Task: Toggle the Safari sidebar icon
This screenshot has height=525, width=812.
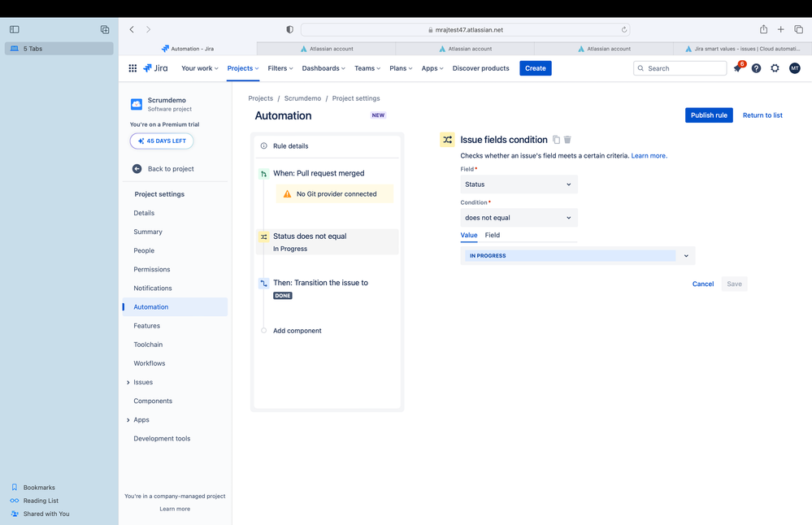Action: (15, 29)
